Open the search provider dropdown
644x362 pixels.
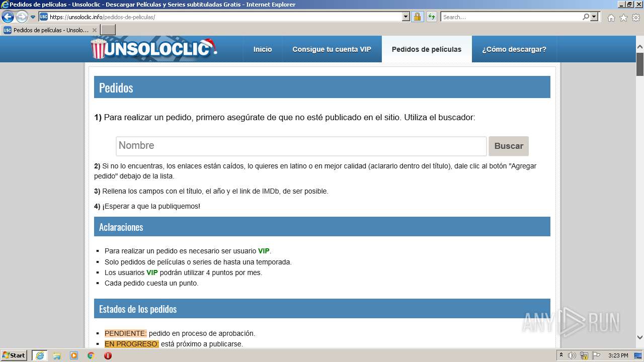[595, 17]
